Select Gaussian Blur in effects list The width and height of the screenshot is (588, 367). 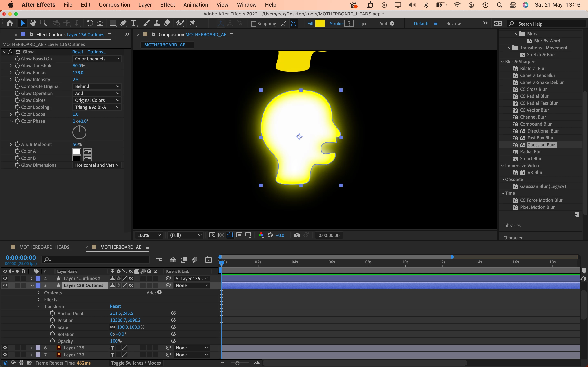point(541,145)
